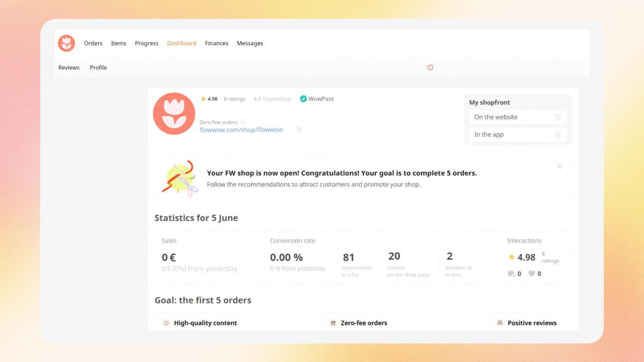Open the Profile tab
The image size is (644, 362).
click(x=98, y=67)
